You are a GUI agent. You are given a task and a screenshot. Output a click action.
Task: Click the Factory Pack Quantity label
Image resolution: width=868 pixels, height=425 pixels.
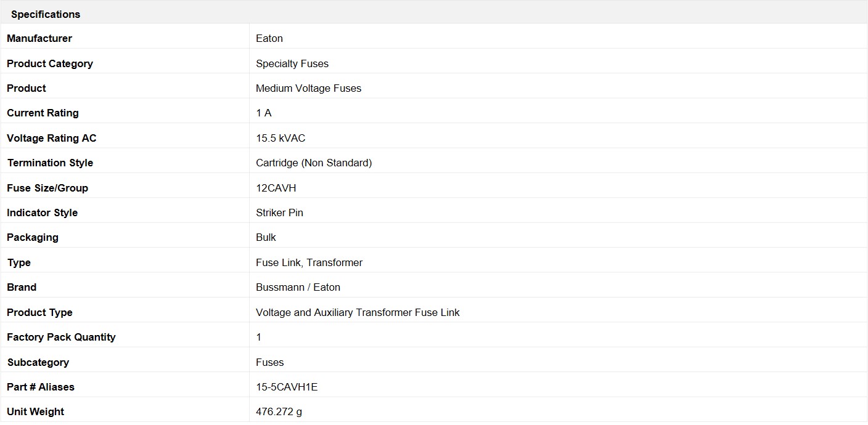click(x=61, y=337)
